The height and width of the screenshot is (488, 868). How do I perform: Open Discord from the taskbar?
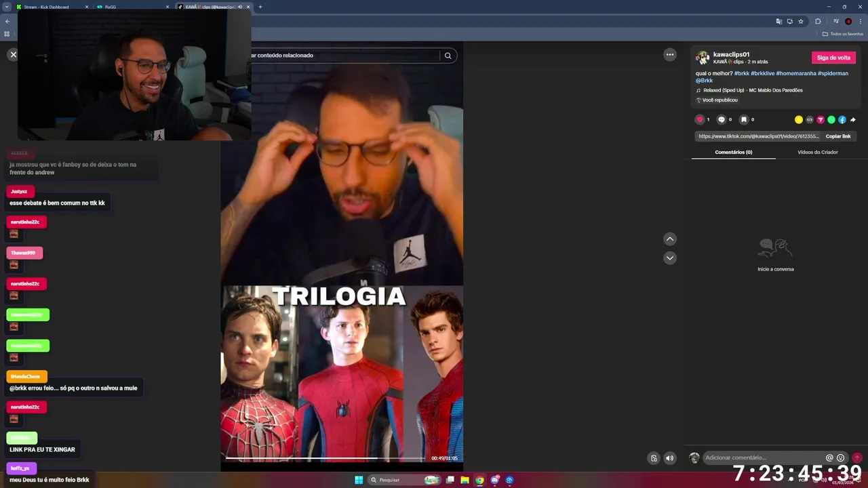[x=494, y=480]
